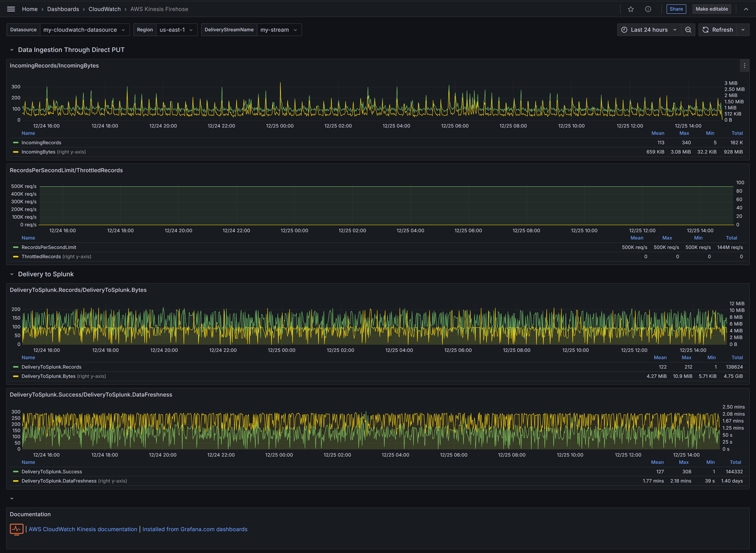Open the Last 24 hours time picker
Screen dimensions: 756x553
point(649,30)
